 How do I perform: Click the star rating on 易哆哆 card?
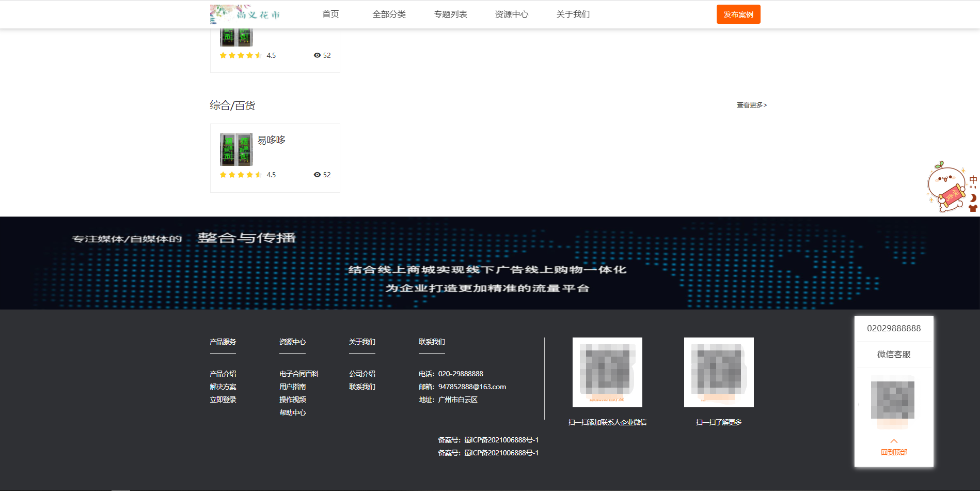coord(241,175)
